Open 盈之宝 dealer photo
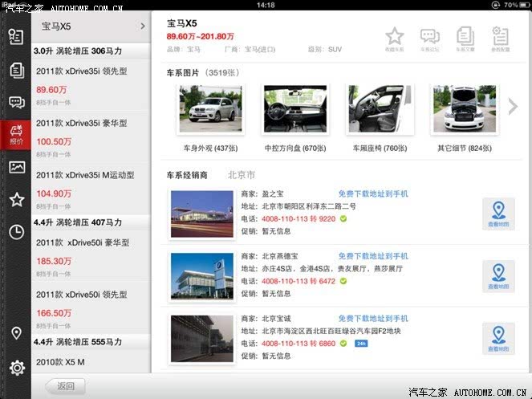Screen dimensions: 532x399 pyautogui.click(x=202, y=214)
